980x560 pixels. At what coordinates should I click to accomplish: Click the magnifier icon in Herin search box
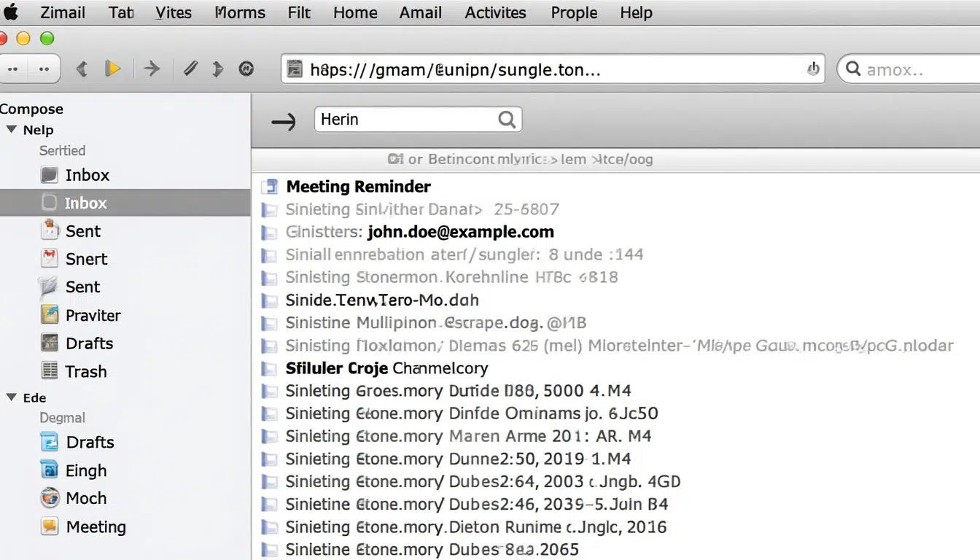[507, 120]
